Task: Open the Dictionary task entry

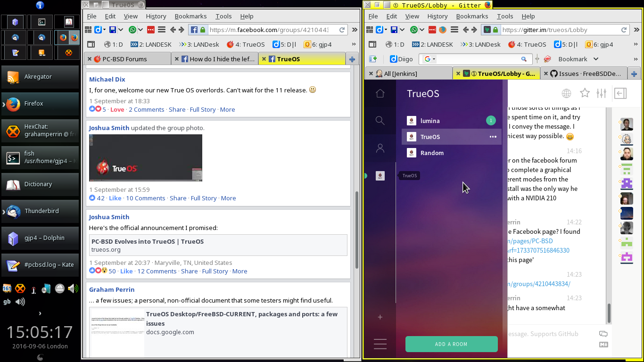Action: point(40,184)
